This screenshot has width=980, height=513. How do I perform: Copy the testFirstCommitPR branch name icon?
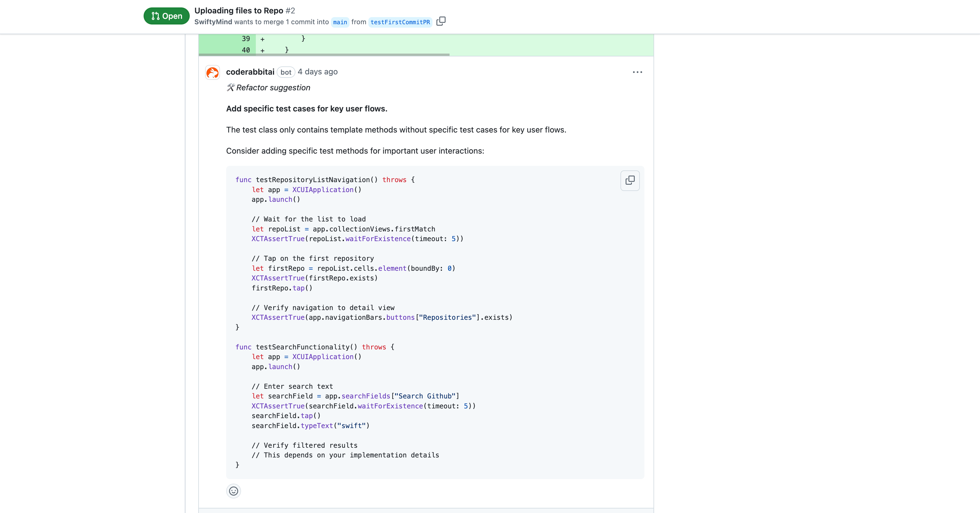coord(440,21)
